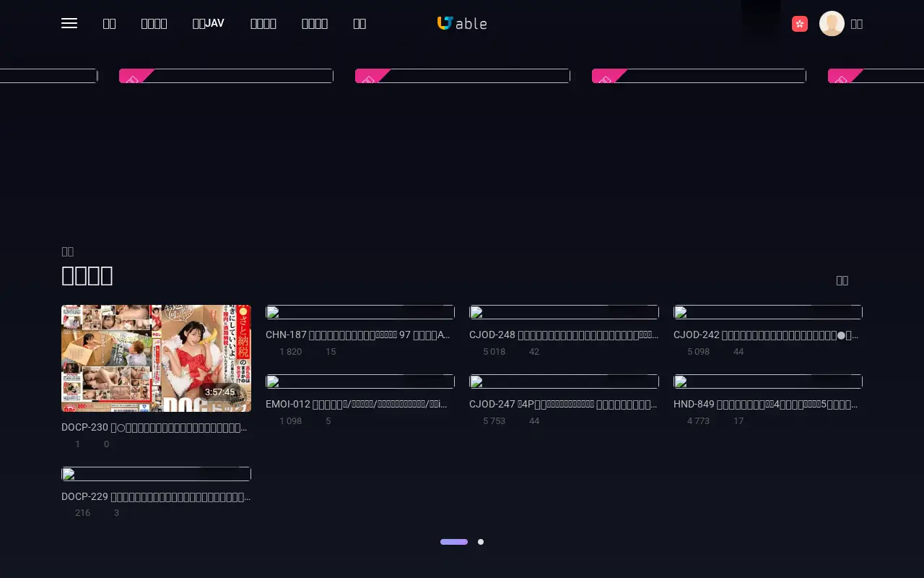Open the user avatar in the header
The height and width of the screenshot is (578, 924).
pyautogui.click(x=832, y=24)
